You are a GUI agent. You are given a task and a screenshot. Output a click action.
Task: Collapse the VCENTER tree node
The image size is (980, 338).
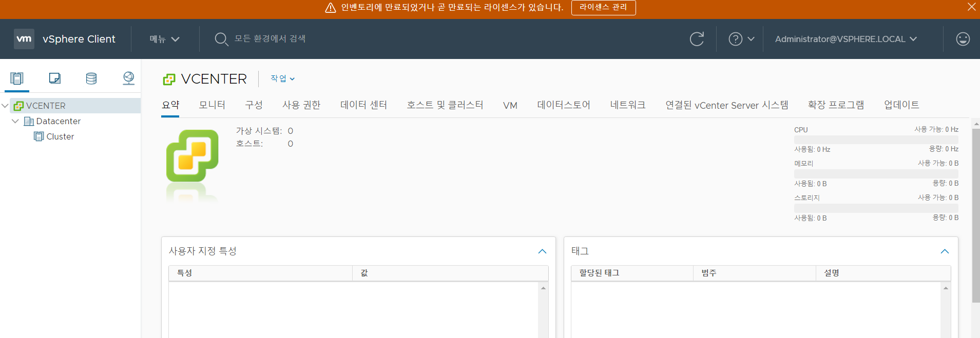(5, 106)
